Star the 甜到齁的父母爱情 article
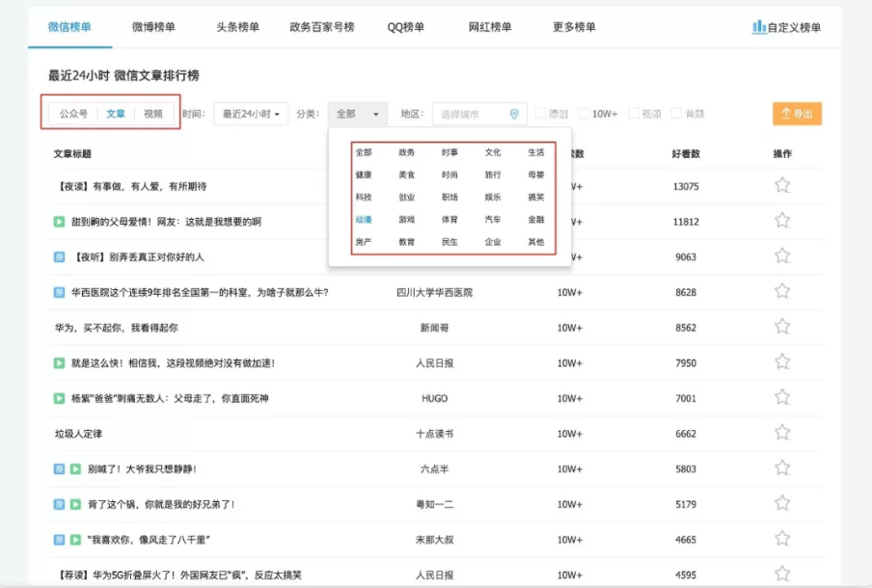 click(782, 221)
